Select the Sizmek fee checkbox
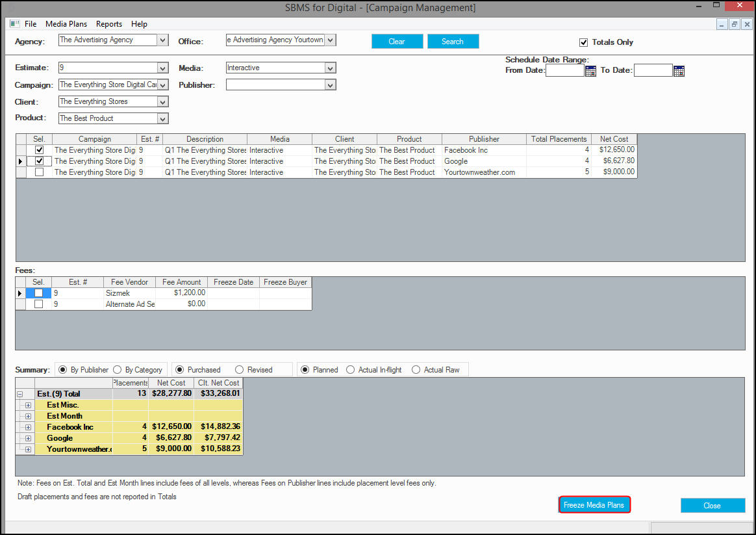The width and height of the screenshot is (756, 535). click(38, 293)
